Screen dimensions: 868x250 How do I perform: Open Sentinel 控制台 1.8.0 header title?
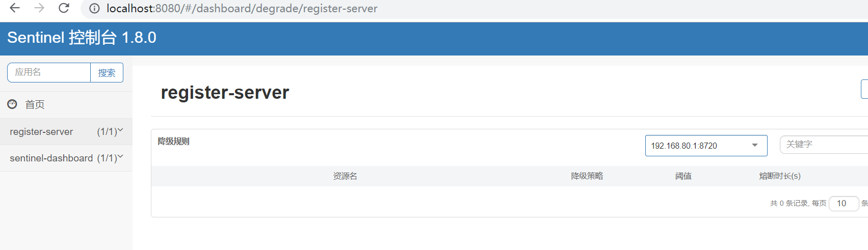point(82,38)
